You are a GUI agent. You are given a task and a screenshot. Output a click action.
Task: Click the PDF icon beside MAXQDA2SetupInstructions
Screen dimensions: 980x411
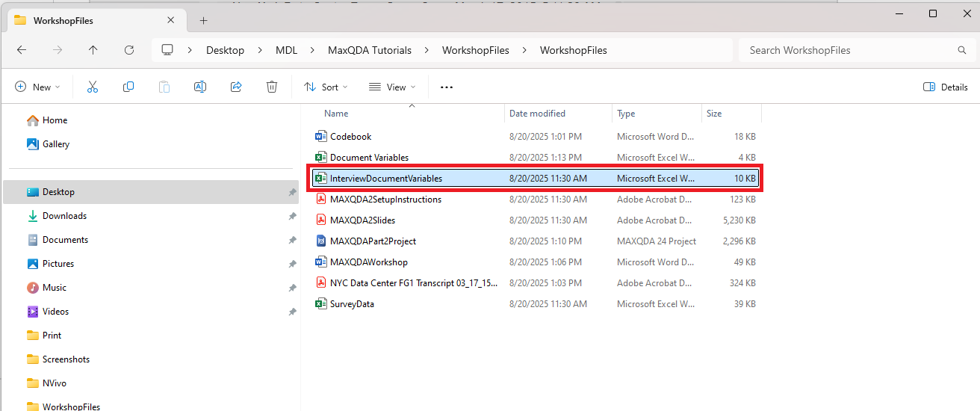tap(321, 200)
